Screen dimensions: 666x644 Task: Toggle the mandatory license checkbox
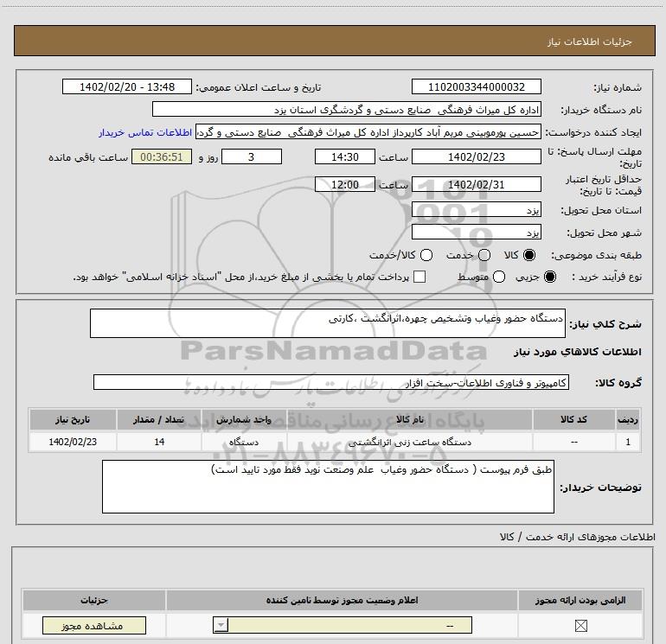pyautogui.click(x=580, y=625)
